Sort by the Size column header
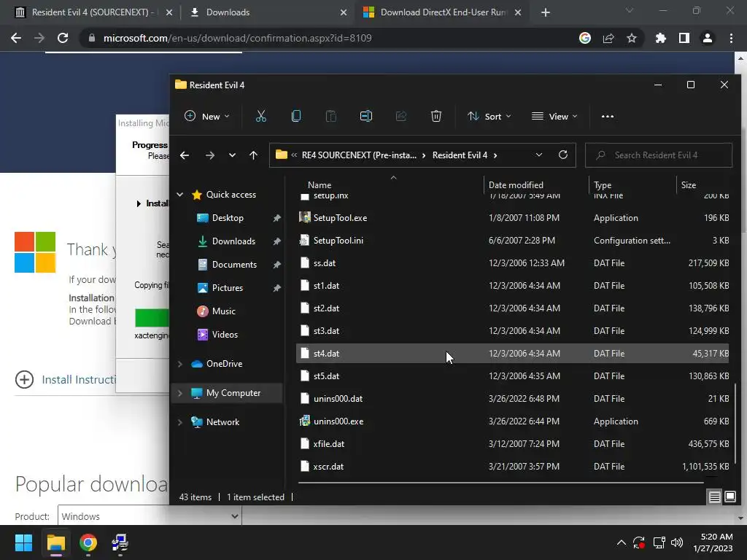 tap(688, 184)
